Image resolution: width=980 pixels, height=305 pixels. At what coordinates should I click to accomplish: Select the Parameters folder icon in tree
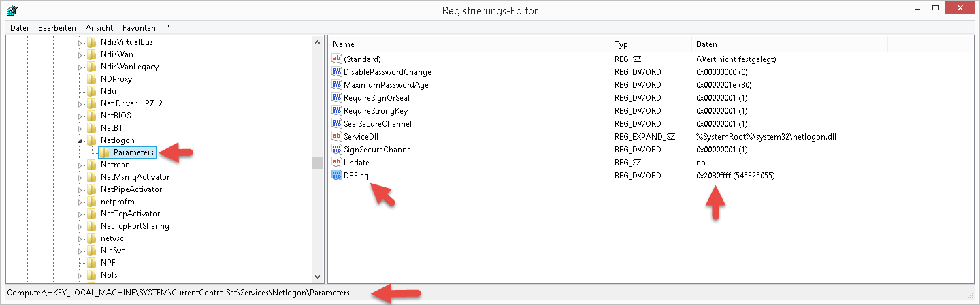pyautogui.click(x=105, y=152)
